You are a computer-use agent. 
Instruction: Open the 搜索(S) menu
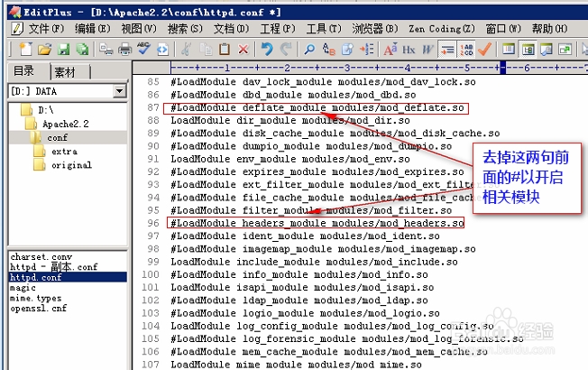pyautogui.click(x=185, y=29)
